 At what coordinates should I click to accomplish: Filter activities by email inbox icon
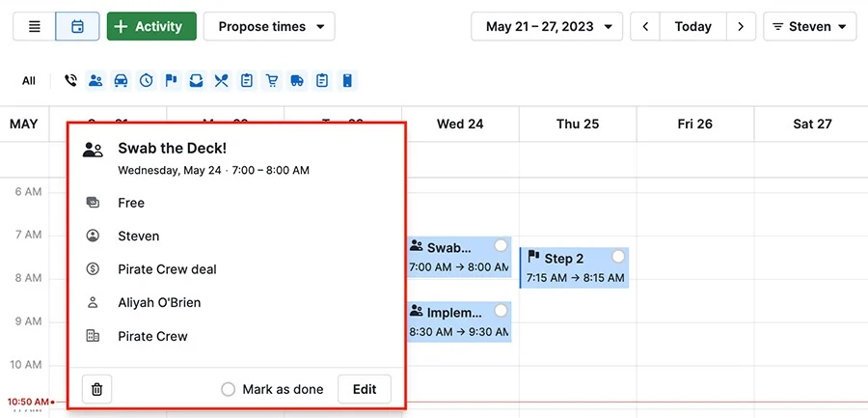(196, 81)
